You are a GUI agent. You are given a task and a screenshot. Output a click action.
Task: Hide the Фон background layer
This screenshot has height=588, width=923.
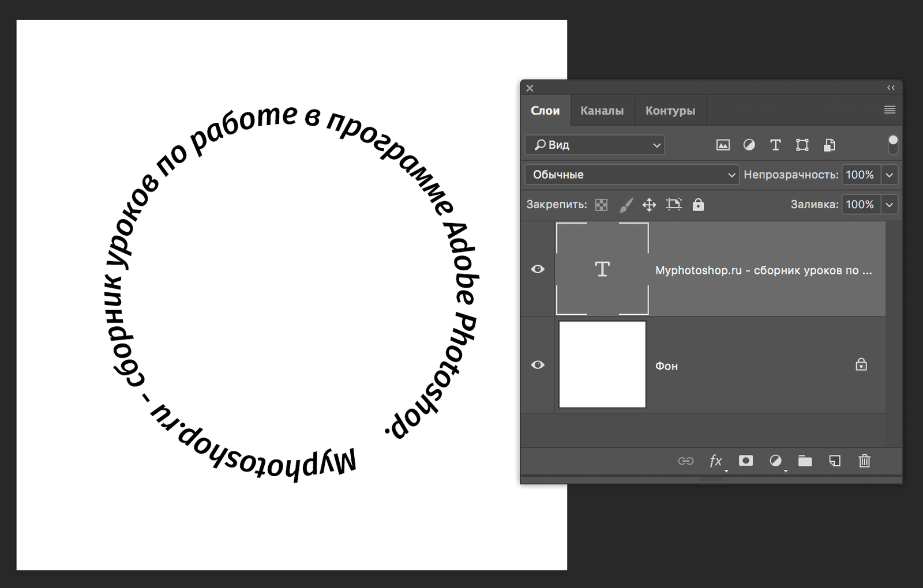538,365
